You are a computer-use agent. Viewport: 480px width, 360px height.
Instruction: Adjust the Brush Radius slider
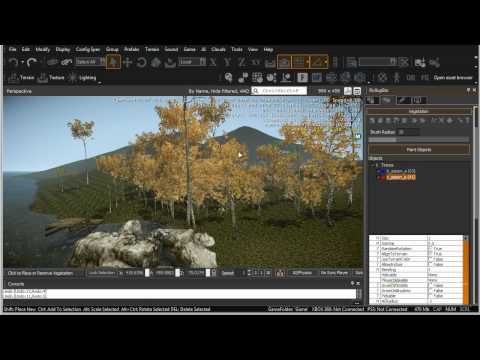(419, 140)
